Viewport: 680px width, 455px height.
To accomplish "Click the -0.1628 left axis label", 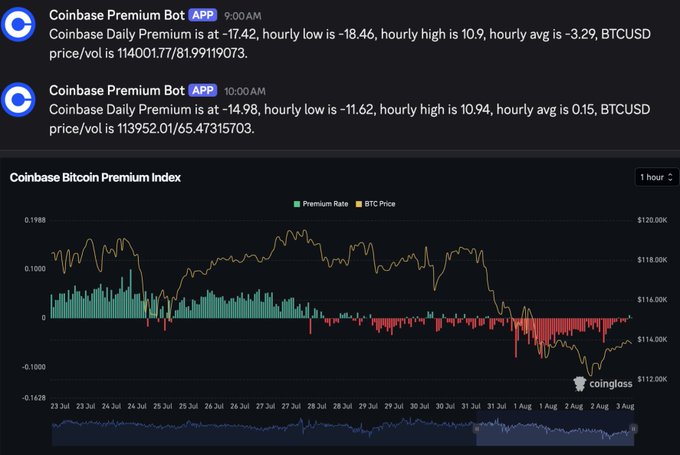I will coord(34,398).
